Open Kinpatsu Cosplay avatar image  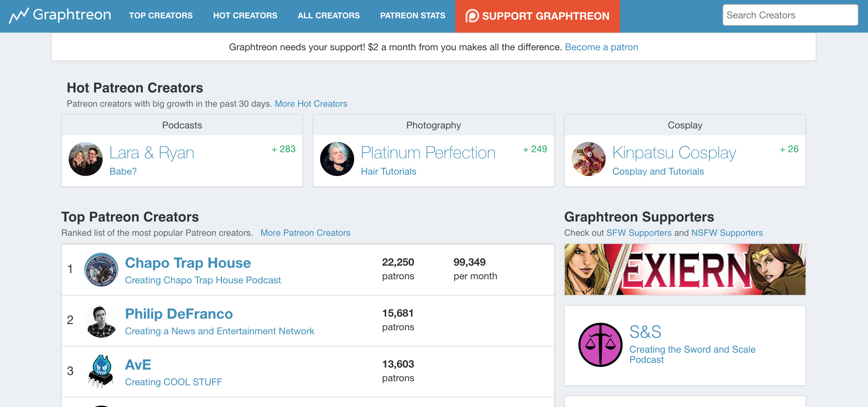tap(589, 159)
